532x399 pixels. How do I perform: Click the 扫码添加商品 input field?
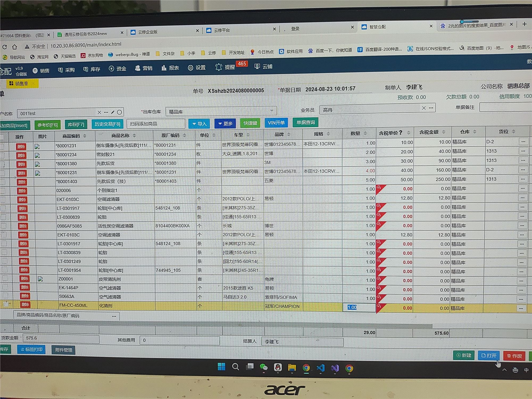(156, 124)
